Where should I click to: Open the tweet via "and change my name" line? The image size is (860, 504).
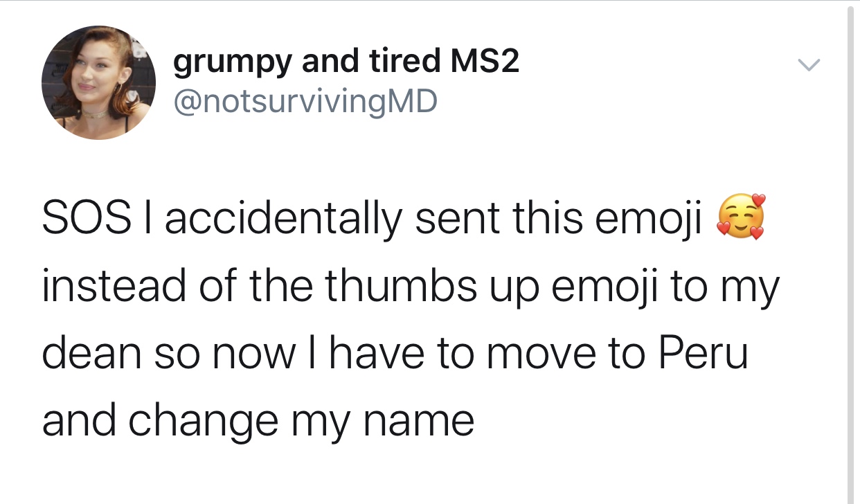[258, 422]
